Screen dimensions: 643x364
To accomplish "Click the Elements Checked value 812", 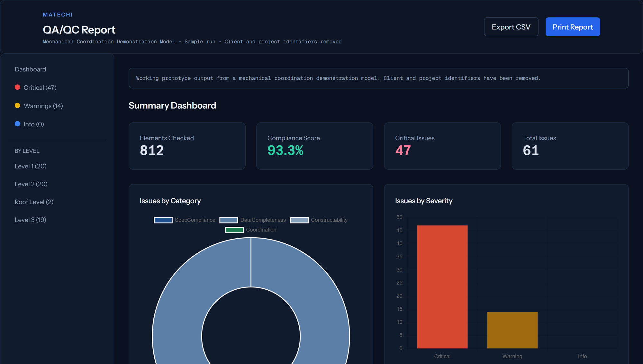I will tap(152, 150).
